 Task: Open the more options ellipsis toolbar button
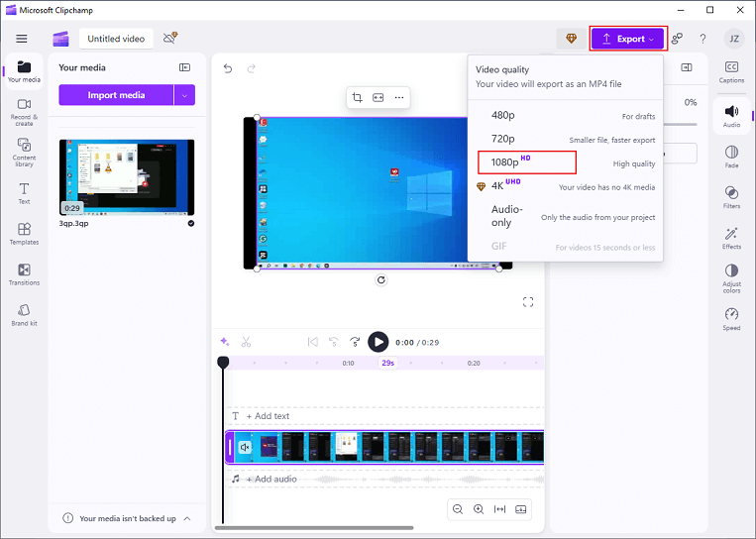click(399, 97)
